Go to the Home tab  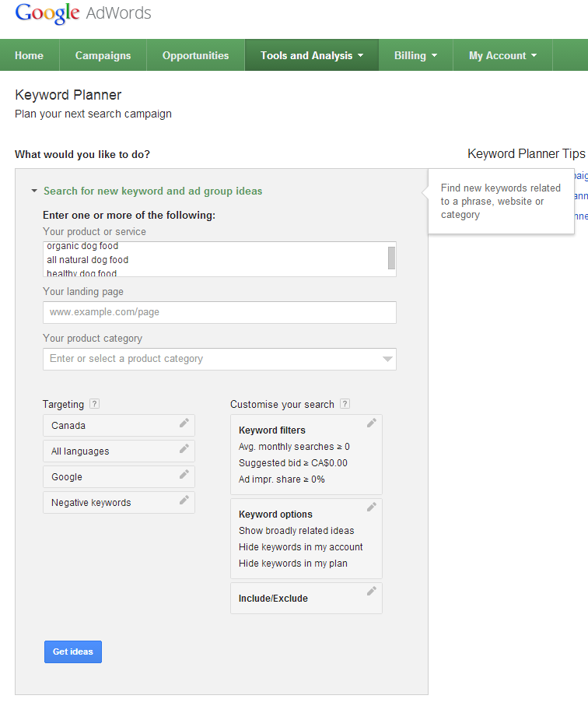tap(30, 55)
